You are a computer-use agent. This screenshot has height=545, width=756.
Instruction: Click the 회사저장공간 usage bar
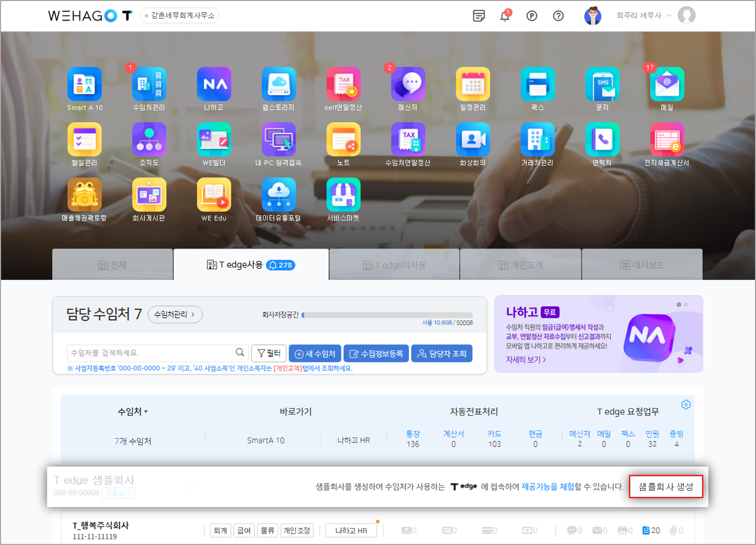[x=387, y=315]
